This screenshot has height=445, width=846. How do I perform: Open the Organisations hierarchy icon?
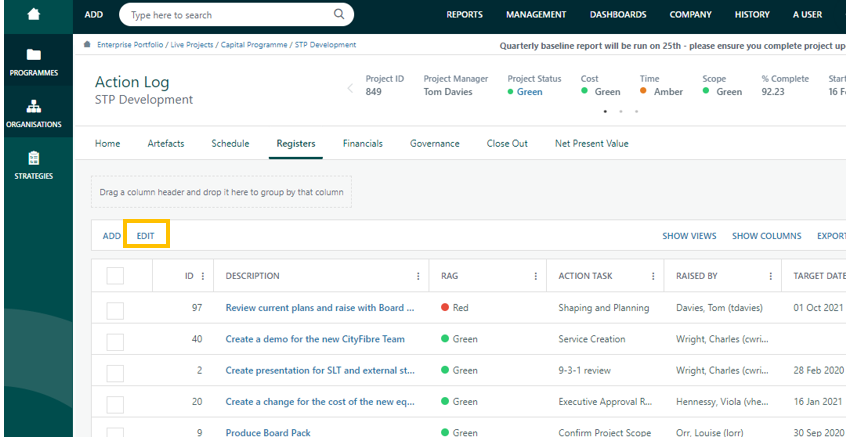[33, 106]
